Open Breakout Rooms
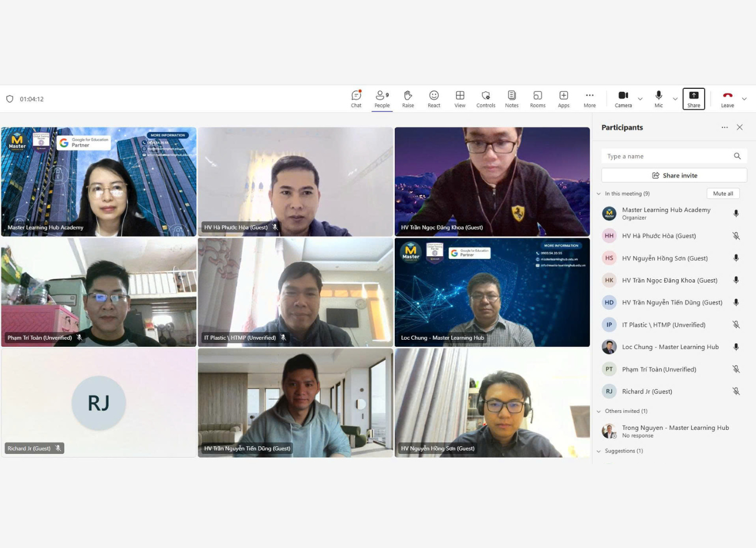 coord(537,99)
